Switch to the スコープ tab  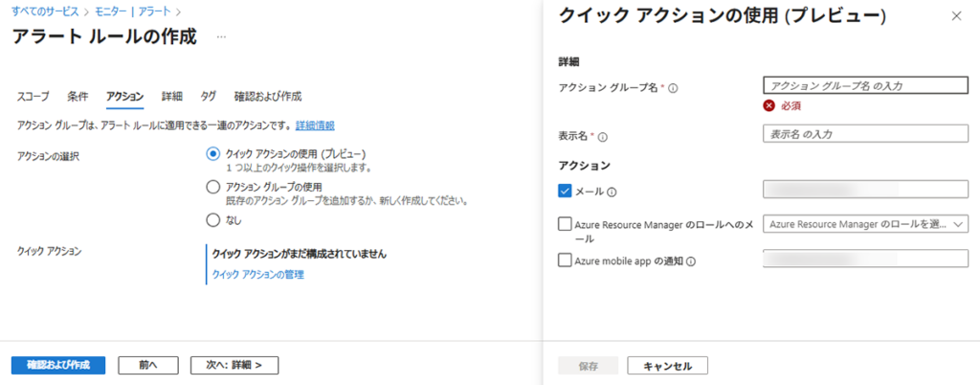pyautogui.click(x=33, y=96)
